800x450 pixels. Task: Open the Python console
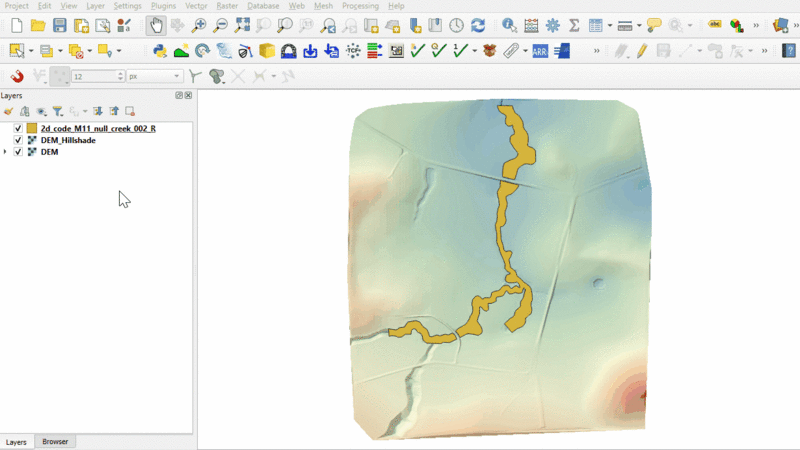tap(159, 50)
